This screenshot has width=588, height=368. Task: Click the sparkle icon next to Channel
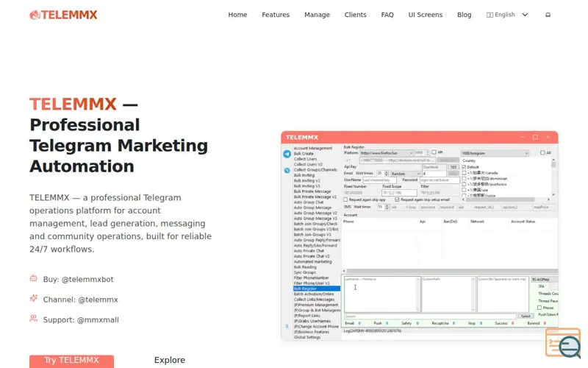33,299
